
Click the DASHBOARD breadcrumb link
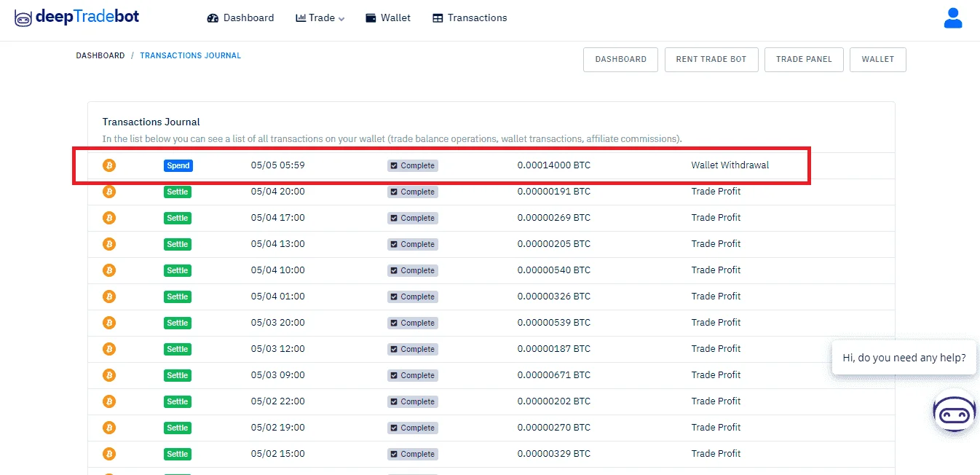click(100, 55)
